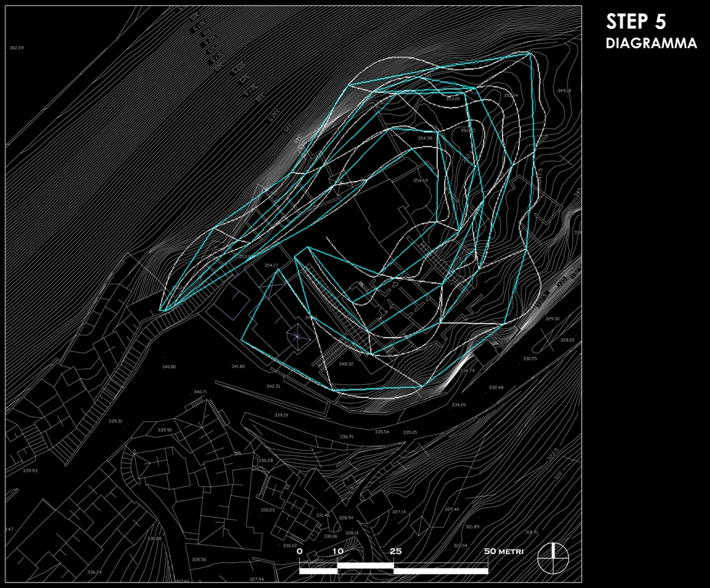
Task: Click the 339.19 elevation text
Action: 281,415
